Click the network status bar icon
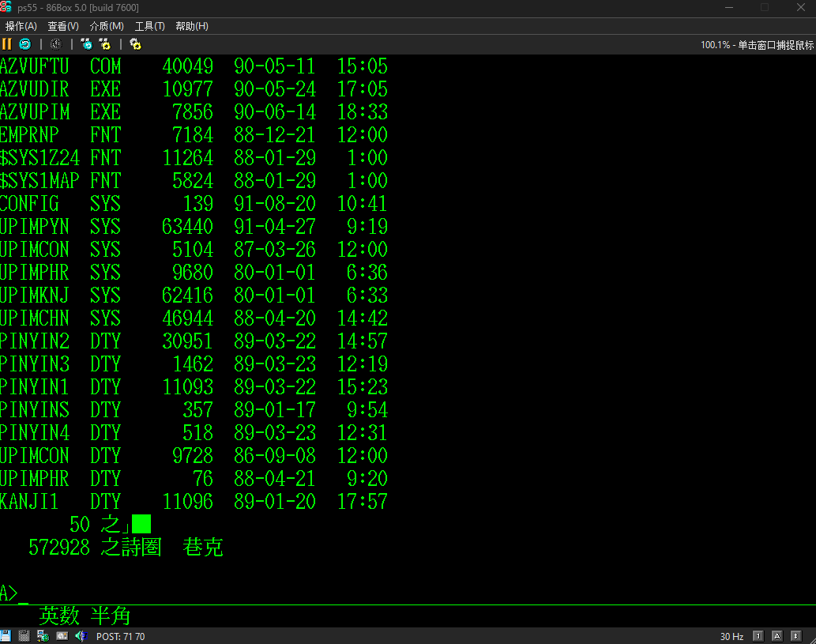Image resolution: width=816 pixels, height=644 pixels. click(43, 636)
